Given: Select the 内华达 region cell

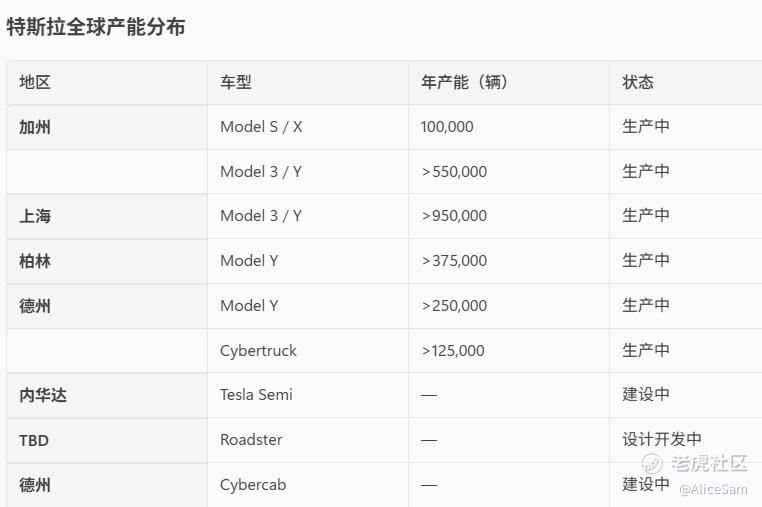Looking at the screenshot, I should tap(43, 395).
